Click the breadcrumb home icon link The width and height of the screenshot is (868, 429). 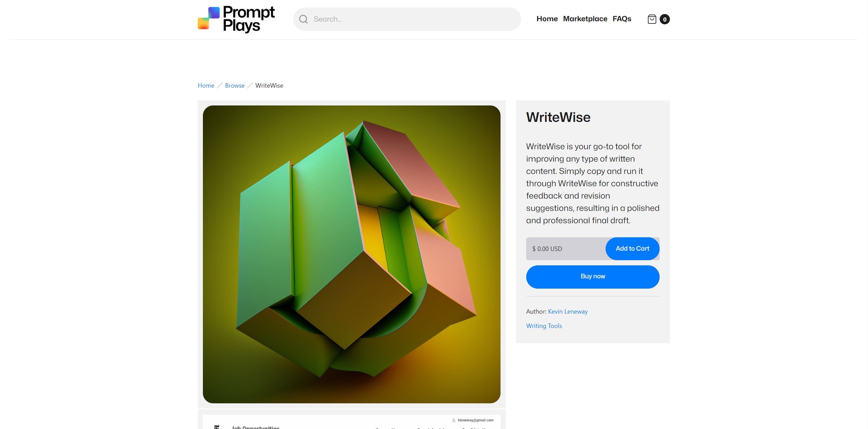pos(206,86)
